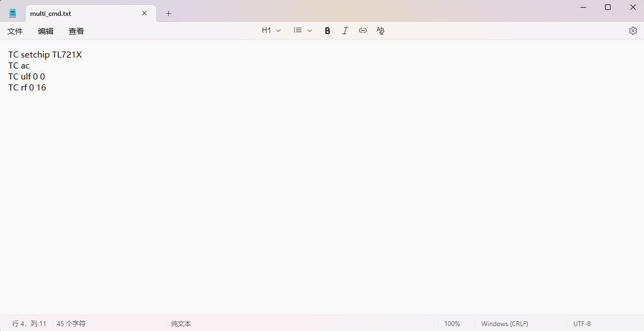Image resolution: width=644 pixels, height=331 pixels.
Task: Toggle bold formatting
Action: pyautogui.click(x=327, y=31)
